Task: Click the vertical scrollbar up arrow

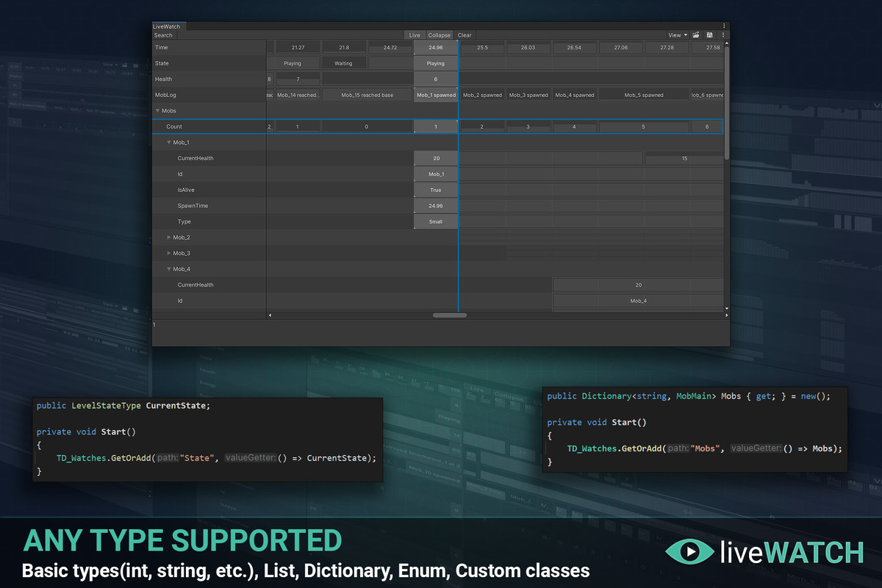Action: [727, 43]
